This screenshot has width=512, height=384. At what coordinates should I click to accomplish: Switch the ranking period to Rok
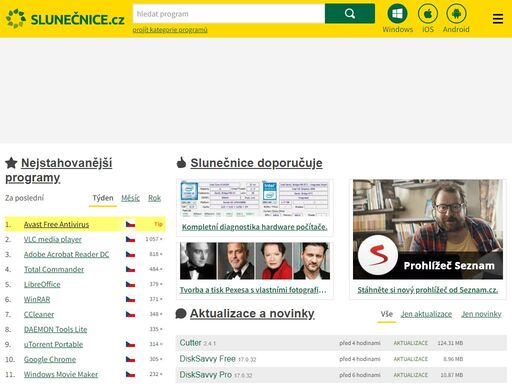pyautogui.click(x=154, y=198)
